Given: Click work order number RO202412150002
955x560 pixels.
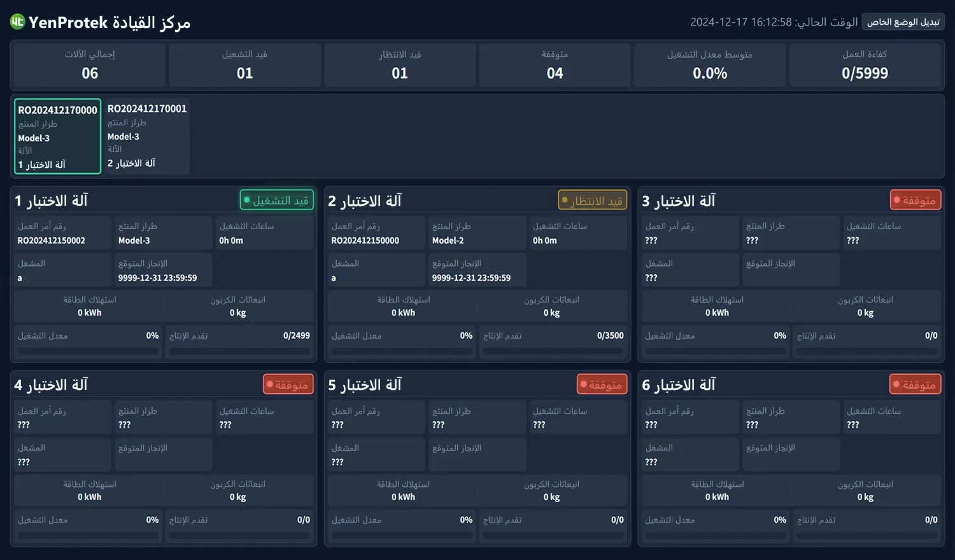Looking at the screenshot, I should click(x=52, y=241).
